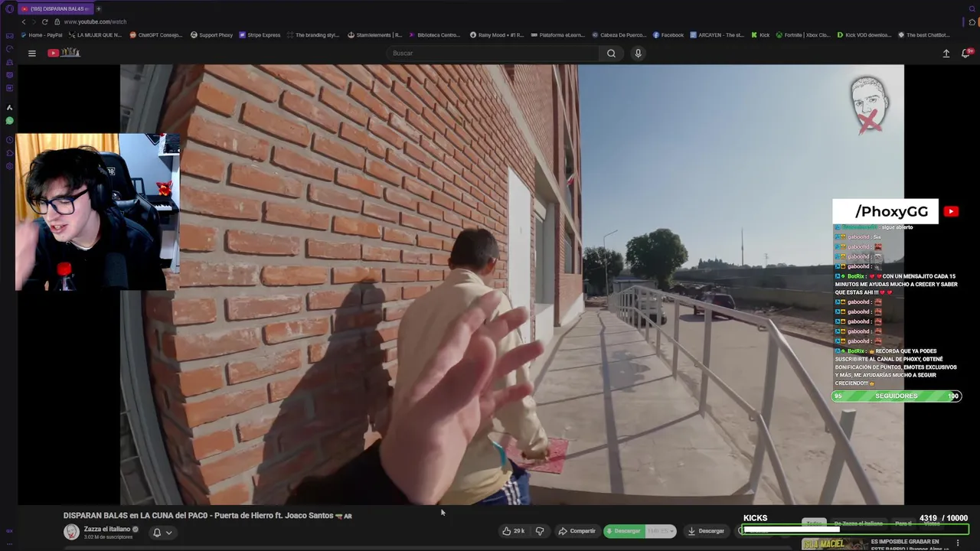Open Fortnite | Xbox Cloud bookmark
Viewport: 980px width, 551px height.
click(x=803, y=34)
